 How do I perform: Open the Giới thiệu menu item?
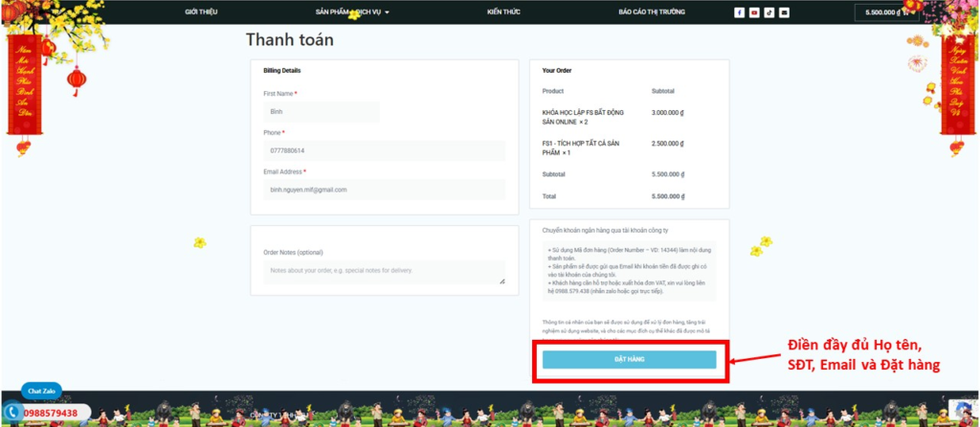(200, 12)
